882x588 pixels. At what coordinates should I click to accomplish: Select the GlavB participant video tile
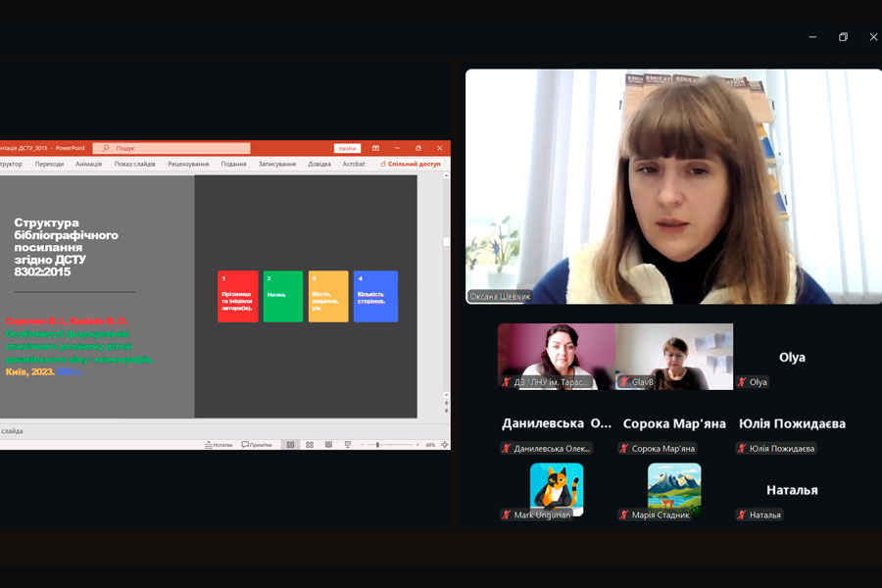674,357
